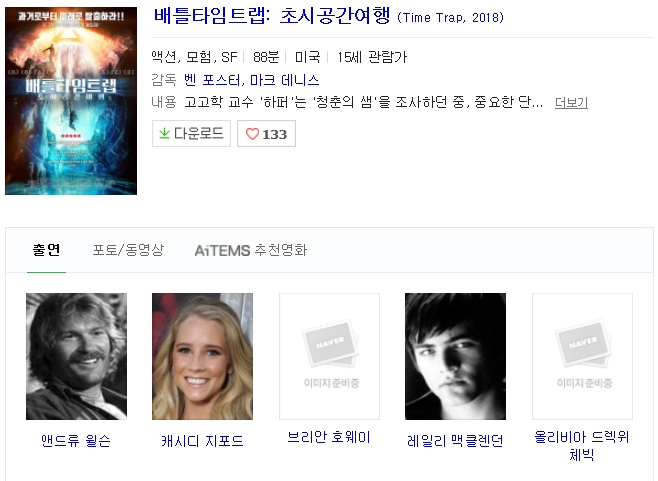The width and height of the screenshot is (658, 481).
Task: Open 앤드류 윌슨's photo
Action: pyautogui.click(x=76, y=356)
